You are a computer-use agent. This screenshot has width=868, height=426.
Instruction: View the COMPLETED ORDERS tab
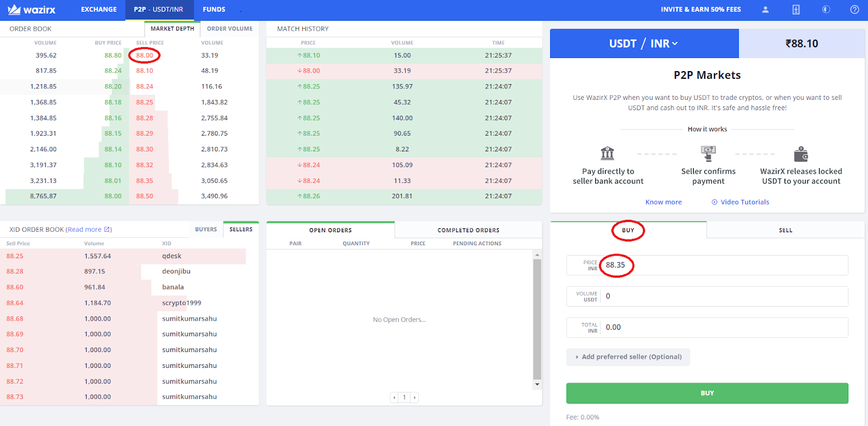click(468, 230)
